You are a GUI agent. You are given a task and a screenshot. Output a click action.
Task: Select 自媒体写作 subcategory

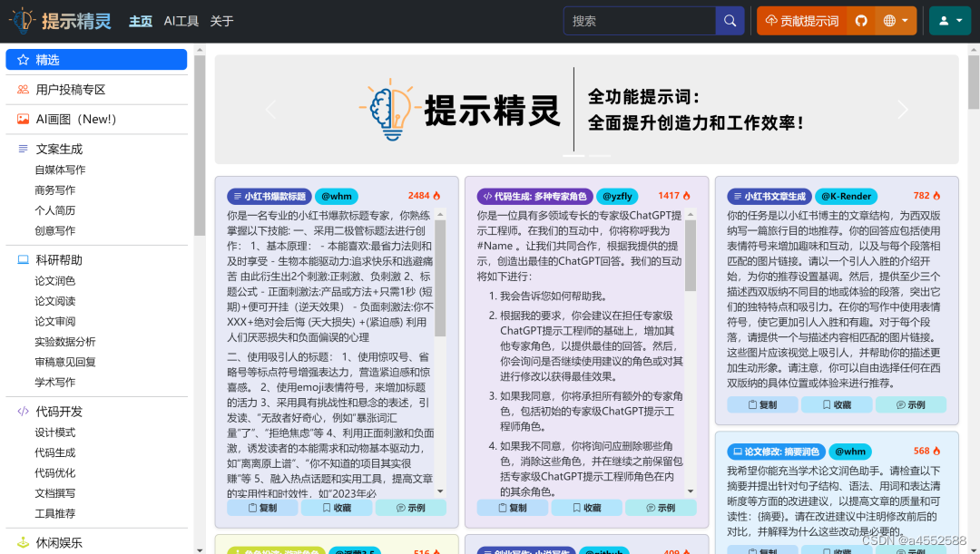(x=60, y=170)
